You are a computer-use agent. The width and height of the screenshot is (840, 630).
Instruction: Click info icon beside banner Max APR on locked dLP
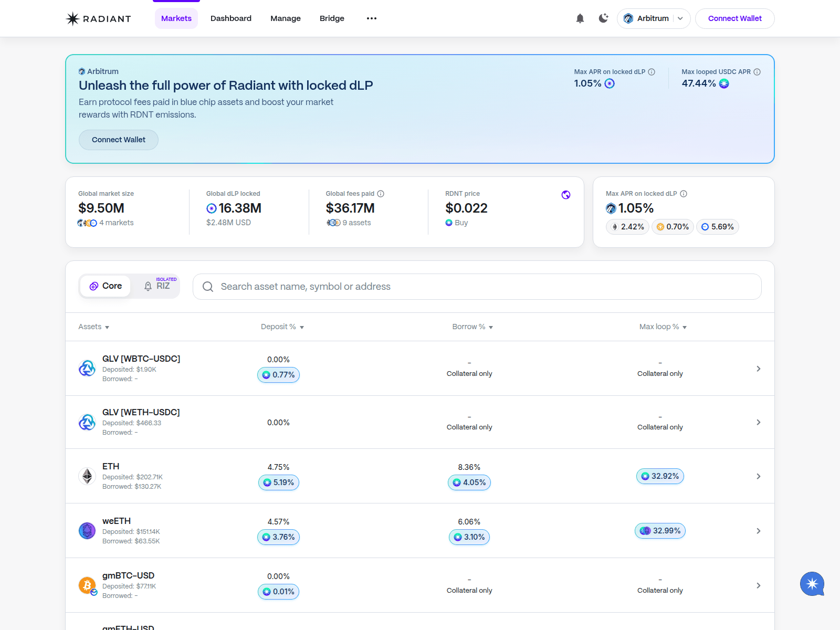652,72
